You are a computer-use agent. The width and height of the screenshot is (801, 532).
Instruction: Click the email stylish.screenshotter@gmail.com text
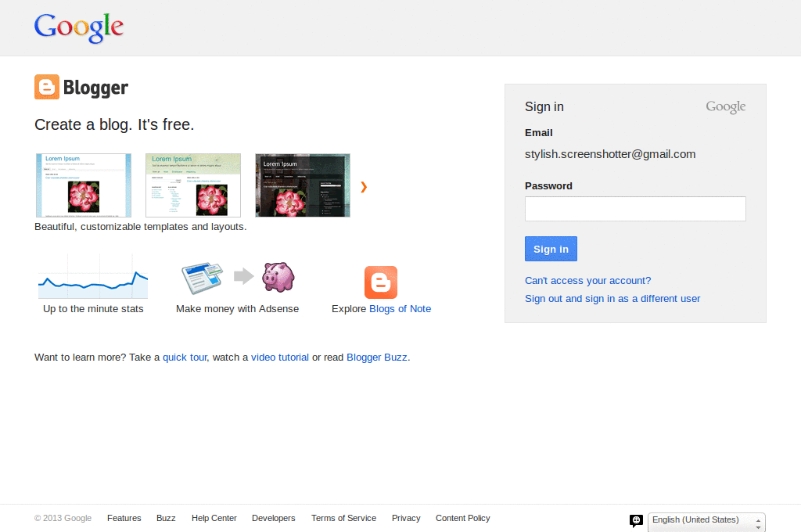point(610,154)
